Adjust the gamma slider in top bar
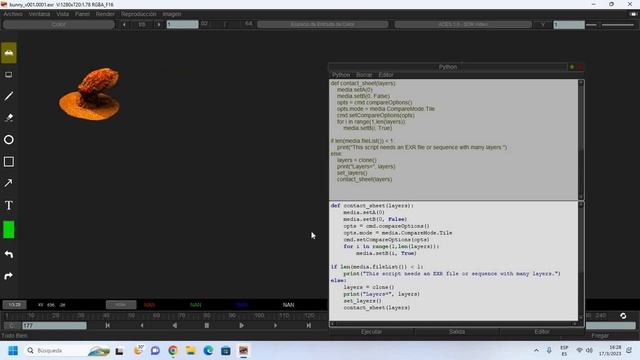640x360 pixels. [611, 25]
